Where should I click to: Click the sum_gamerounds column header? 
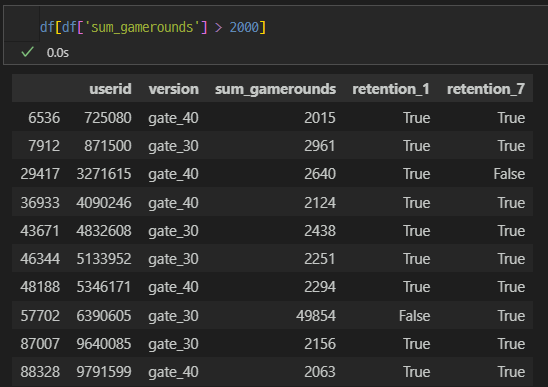click(275, 89)
